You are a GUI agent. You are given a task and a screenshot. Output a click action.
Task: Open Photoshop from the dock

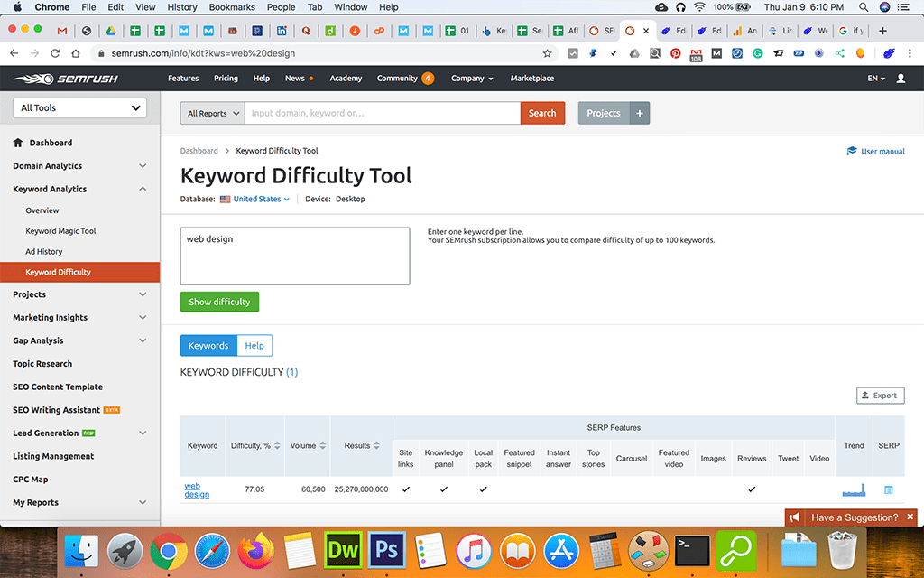(387, 551)
